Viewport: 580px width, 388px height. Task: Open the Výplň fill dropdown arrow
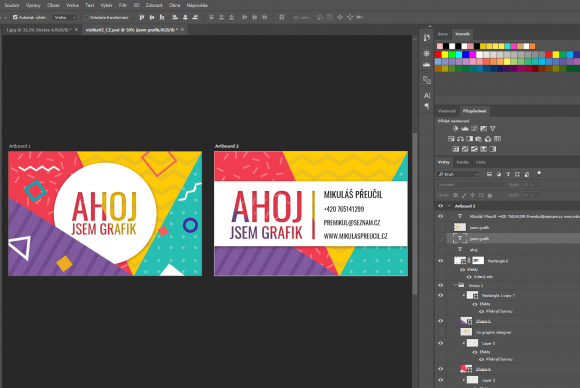(537, 195)
